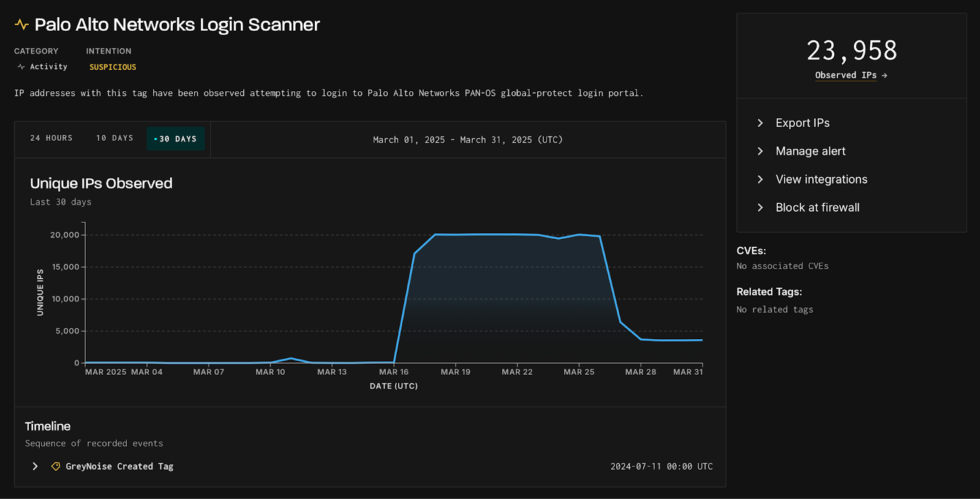This screenshot has height=499, width=980.
Task: Click the 2024-07-11 timeline timestamp
Action: 661,467
